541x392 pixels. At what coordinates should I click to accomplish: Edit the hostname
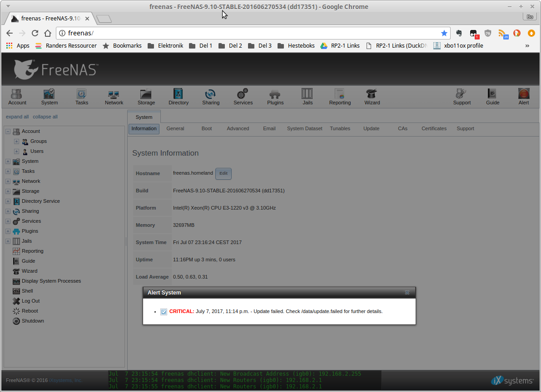click(223, 173)
